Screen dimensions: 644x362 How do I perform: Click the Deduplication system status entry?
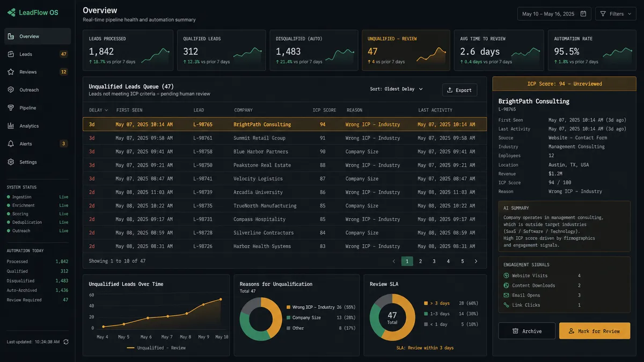pyautogui.click(x=38, y=222)
